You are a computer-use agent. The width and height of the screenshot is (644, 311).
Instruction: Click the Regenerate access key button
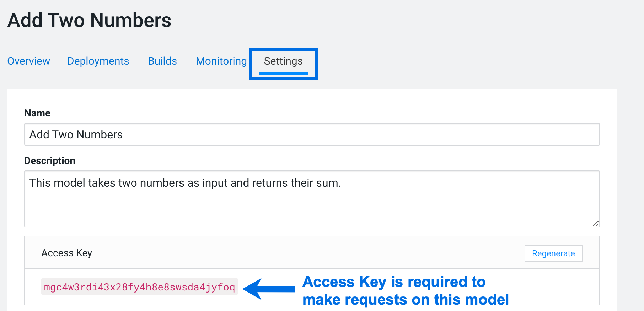click(553, 253)
